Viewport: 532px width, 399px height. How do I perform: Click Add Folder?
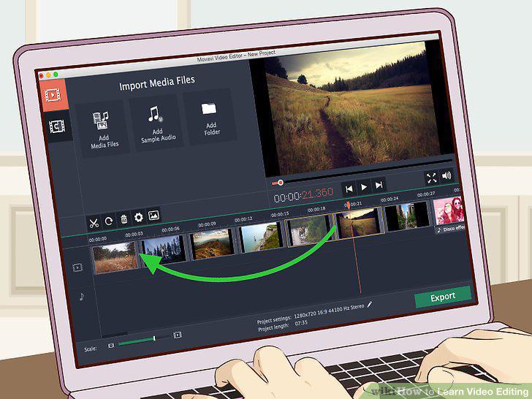(211, 118)
